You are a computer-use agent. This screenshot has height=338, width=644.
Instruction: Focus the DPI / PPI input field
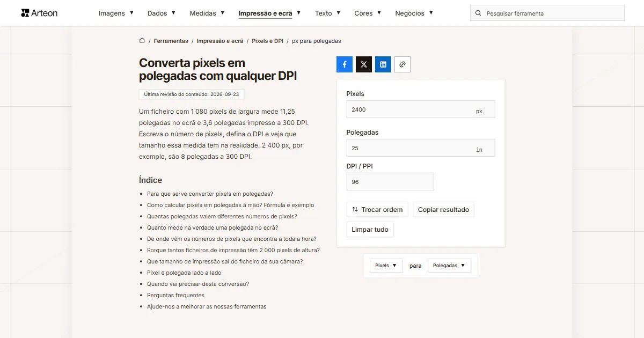390,181
